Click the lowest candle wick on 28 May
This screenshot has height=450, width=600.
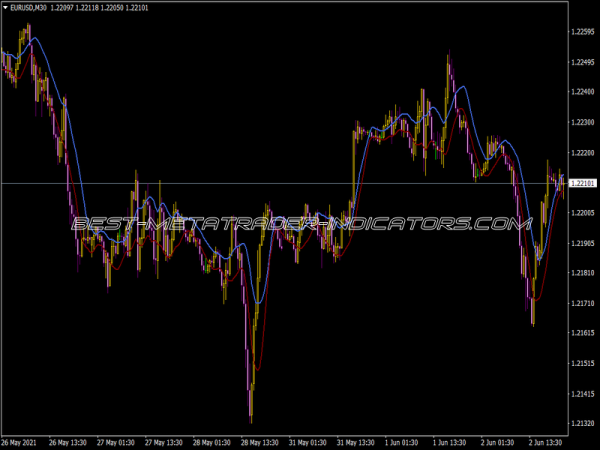click(250, 420)
